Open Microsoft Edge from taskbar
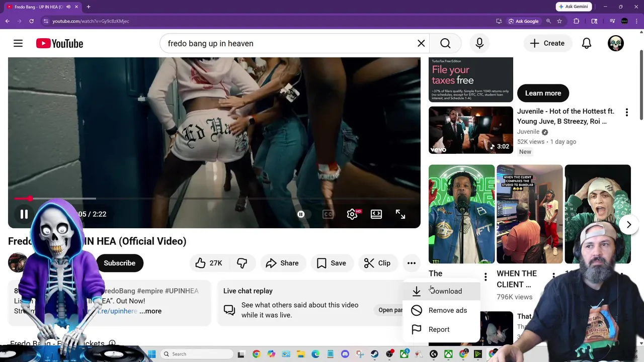Image resolution: width=644 pixels, height=362 pixels. coord(315,354)
